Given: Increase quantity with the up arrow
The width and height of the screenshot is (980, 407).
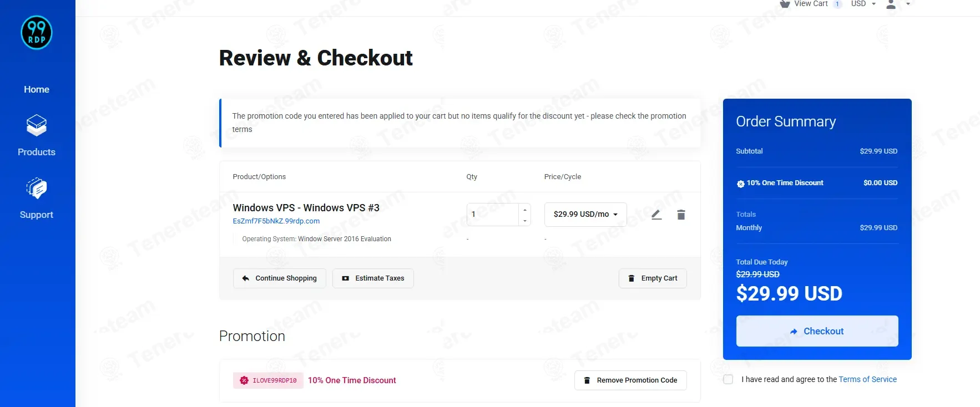Looking at the screenshot, I should (525, 210).
